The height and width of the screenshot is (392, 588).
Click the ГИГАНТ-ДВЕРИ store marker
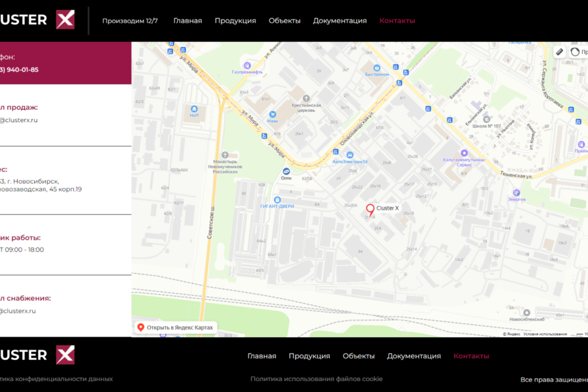277,199
